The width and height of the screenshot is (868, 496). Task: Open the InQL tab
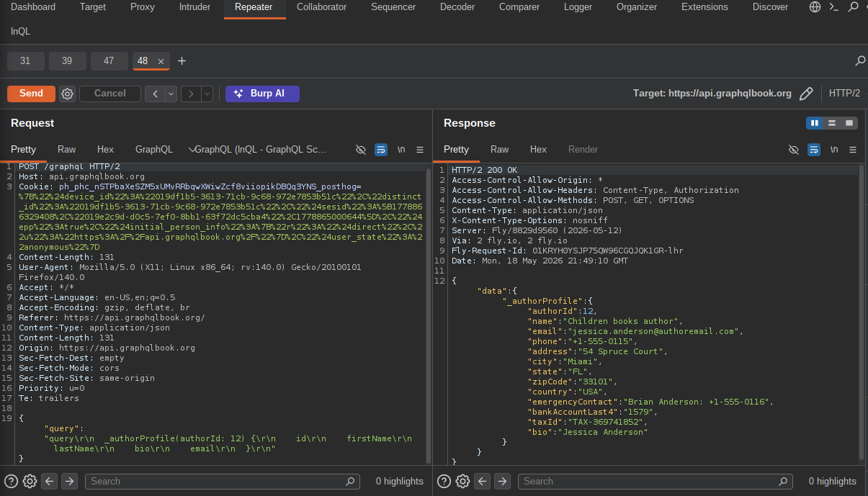pos(20,32)
